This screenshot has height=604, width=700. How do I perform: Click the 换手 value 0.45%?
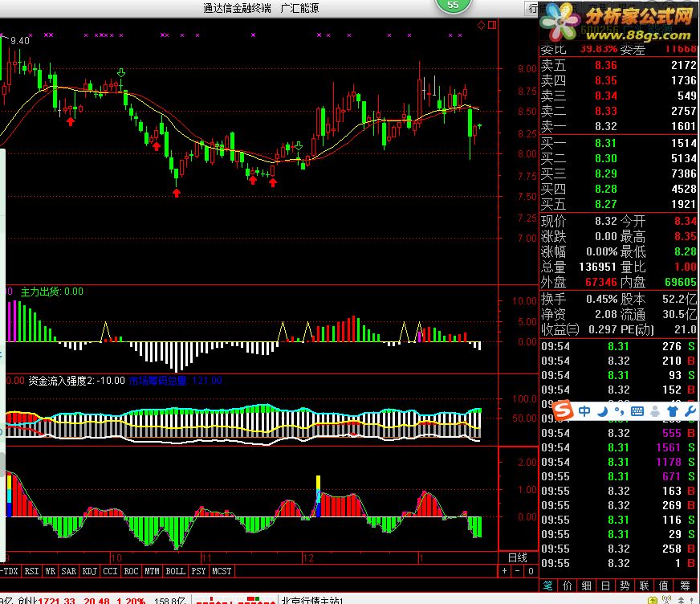(601, 299)
